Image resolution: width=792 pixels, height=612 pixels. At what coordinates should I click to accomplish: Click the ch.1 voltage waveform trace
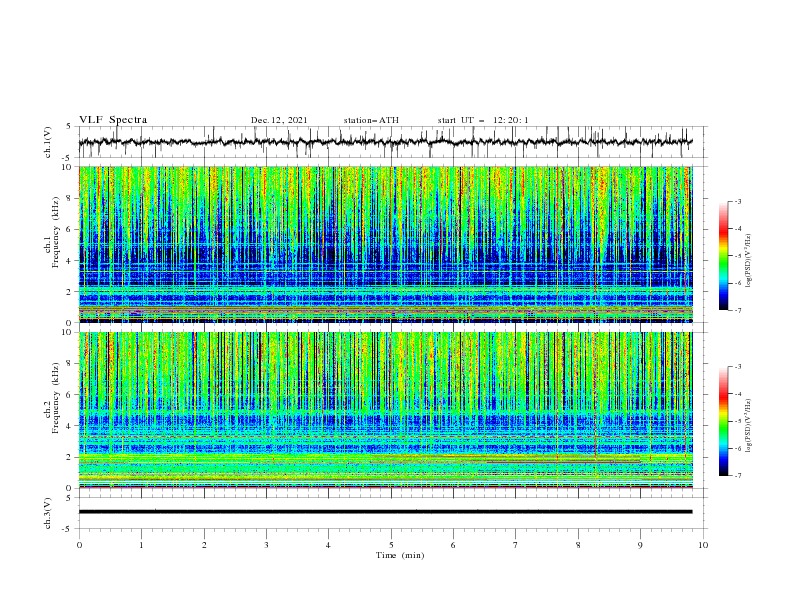[x=385, y=142]
